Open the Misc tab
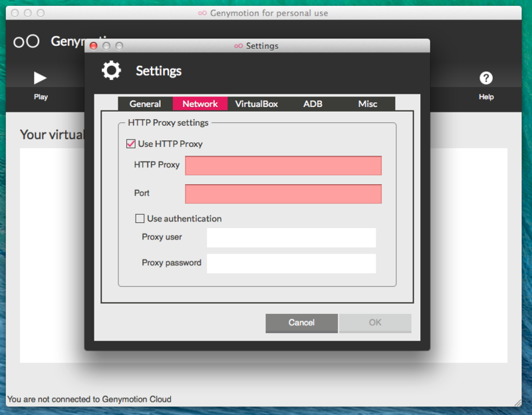Screen dimensions: 532x415 pos(368,104)
